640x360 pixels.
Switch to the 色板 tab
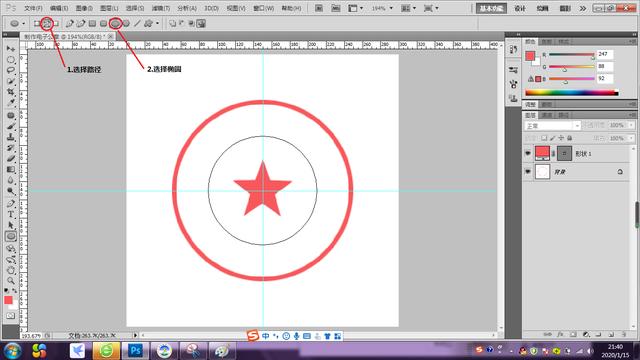pos(547,42)
